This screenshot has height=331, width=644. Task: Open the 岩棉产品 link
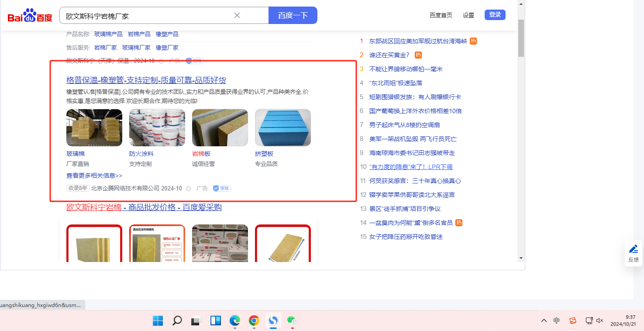(x=139, y=34)
